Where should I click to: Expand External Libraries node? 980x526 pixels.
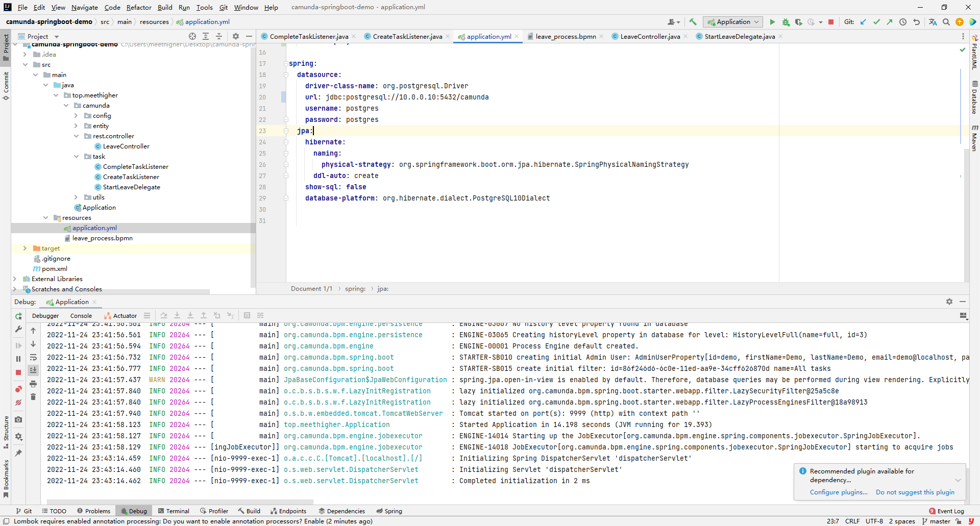click(15, 279)
